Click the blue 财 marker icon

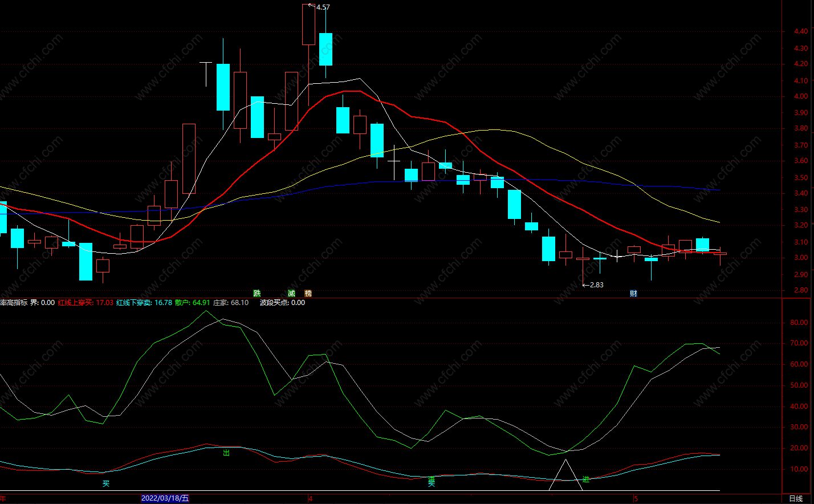633,294
